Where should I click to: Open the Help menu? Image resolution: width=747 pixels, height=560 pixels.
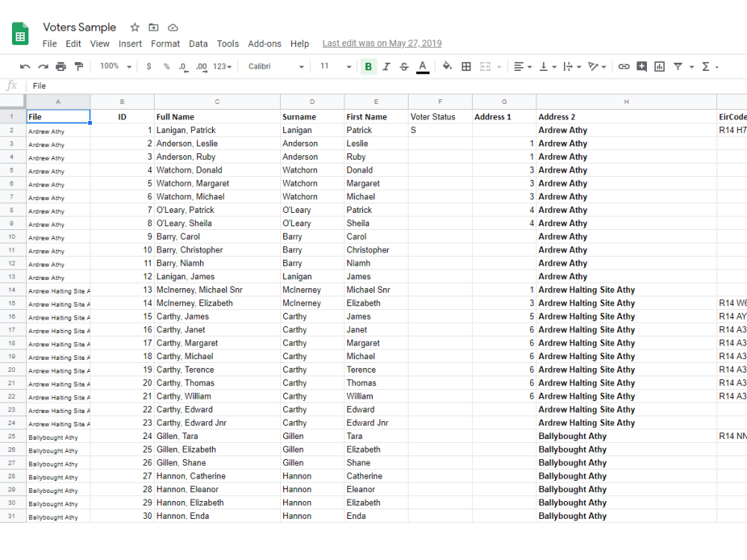pos(300,44)
